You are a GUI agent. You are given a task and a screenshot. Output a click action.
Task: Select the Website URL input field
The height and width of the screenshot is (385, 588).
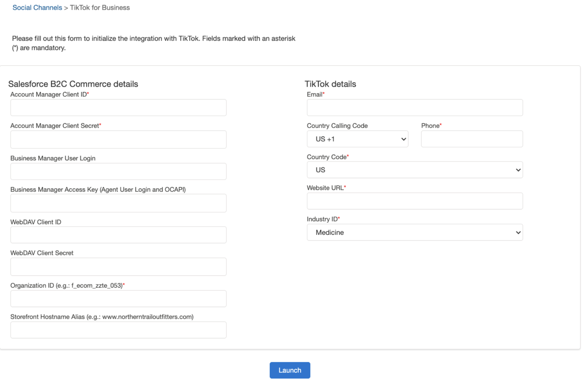coord(414,201)
